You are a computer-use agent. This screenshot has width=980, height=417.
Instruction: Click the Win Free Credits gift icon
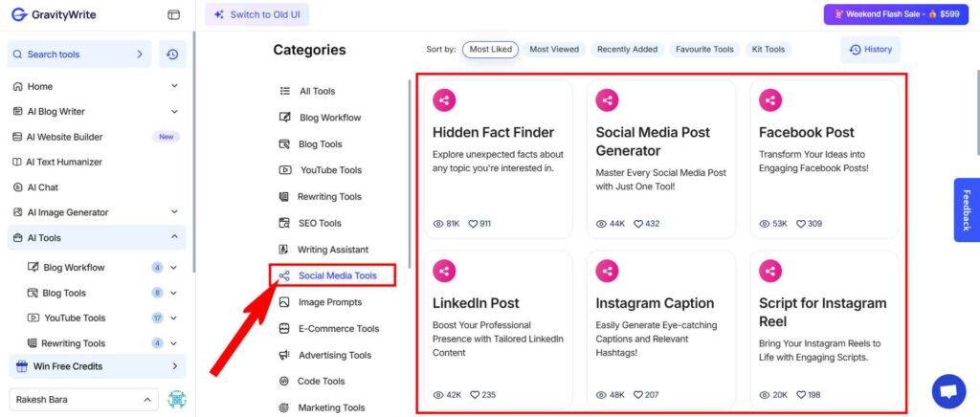tap(22, 366)
